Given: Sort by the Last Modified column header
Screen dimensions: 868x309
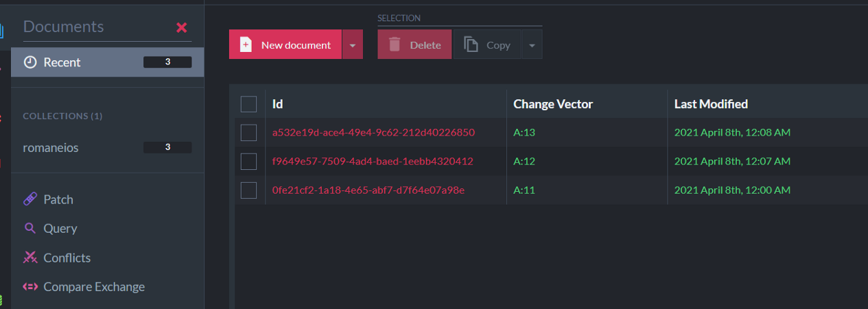Looking at the screenshot, I should pyautogui.click(x=711, y=104).
